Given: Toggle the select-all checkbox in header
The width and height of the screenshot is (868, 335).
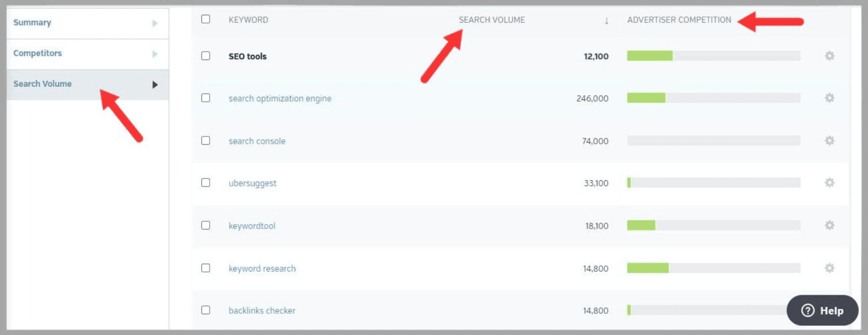Looking at the screenshot, I should [x=206, y=20].
